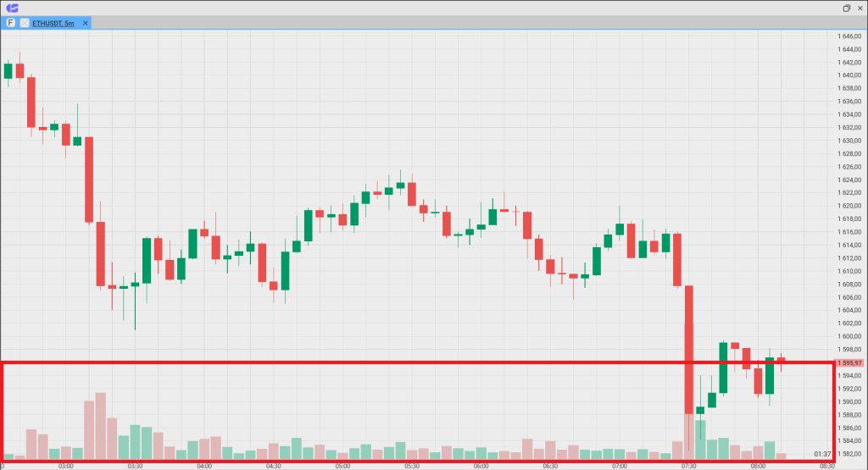Click the candle countdown timer 01:37
Screen dimensions: 868x470
tap(821, 455)
